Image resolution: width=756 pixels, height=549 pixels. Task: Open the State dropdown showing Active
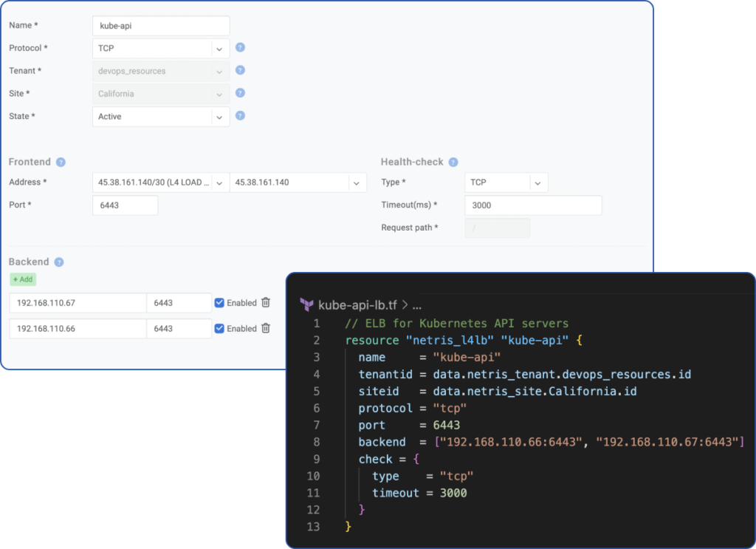161,116
